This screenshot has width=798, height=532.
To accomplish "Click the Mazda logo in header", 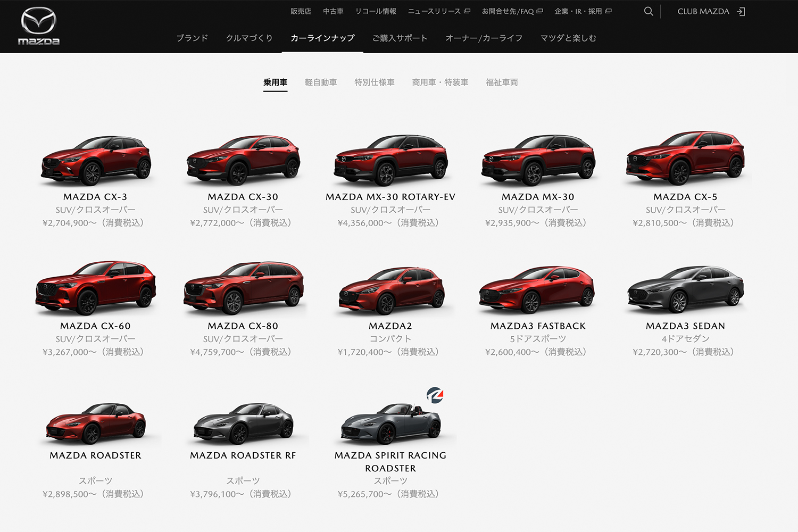I will click(39, 26).
